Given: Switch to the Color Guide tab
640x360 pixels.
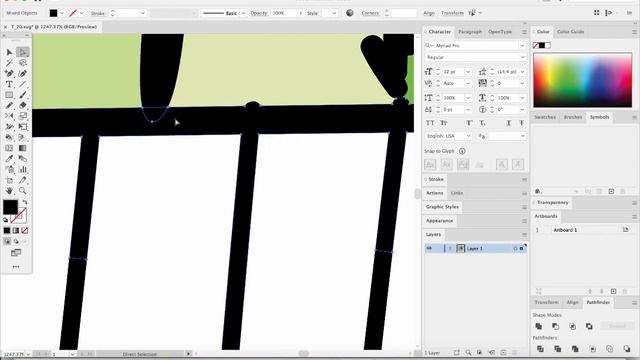Looking at the screenshot, I should 570,31.
